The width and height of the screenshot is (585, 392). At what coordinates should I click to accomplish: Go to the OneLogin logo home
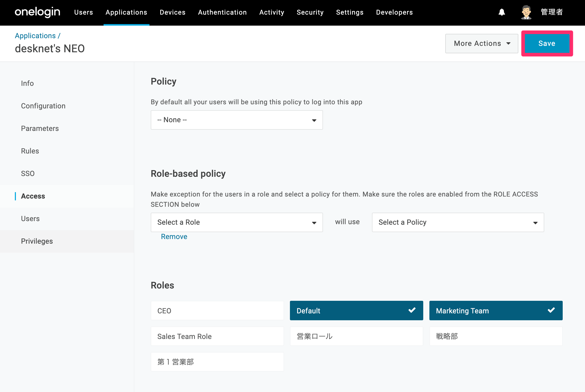pyautogui.click(x=37, y=12)
